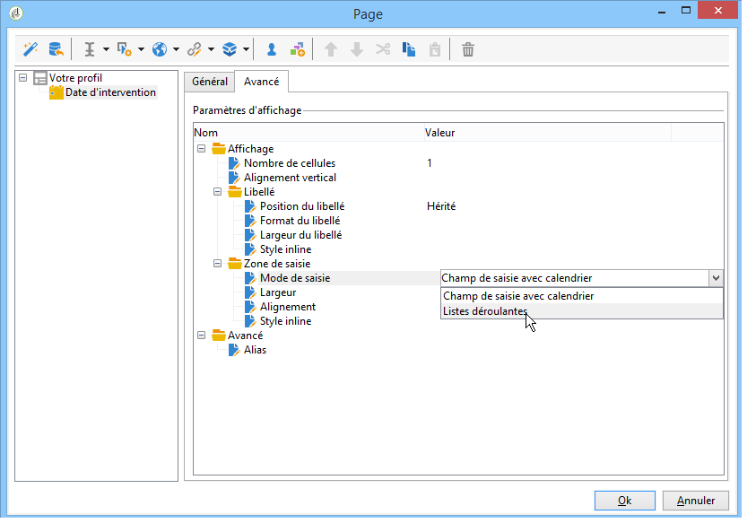Select the Avancé tab
This screenshot has height=532, width=756.
click(x=261, y=82)
